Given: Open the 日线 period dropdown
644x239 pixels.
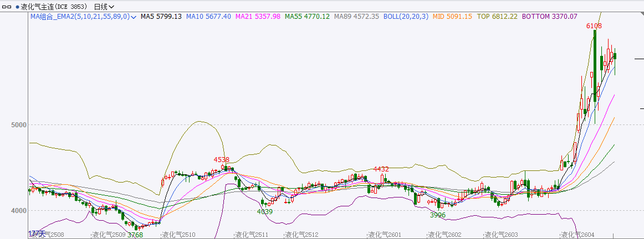Looking at the screenshot, I should (x=104, y=7).
